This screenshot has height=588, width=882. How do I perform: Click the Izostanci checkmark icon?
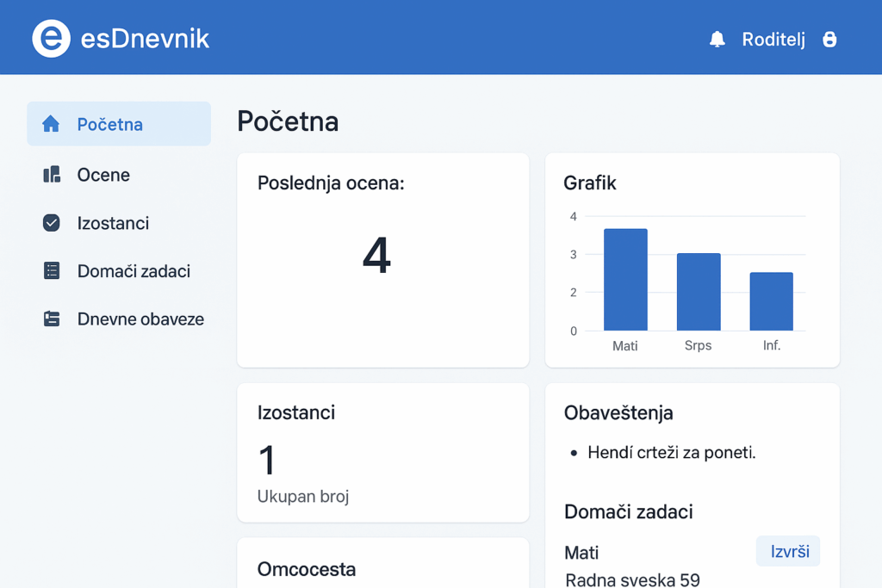tap(51, 223)
